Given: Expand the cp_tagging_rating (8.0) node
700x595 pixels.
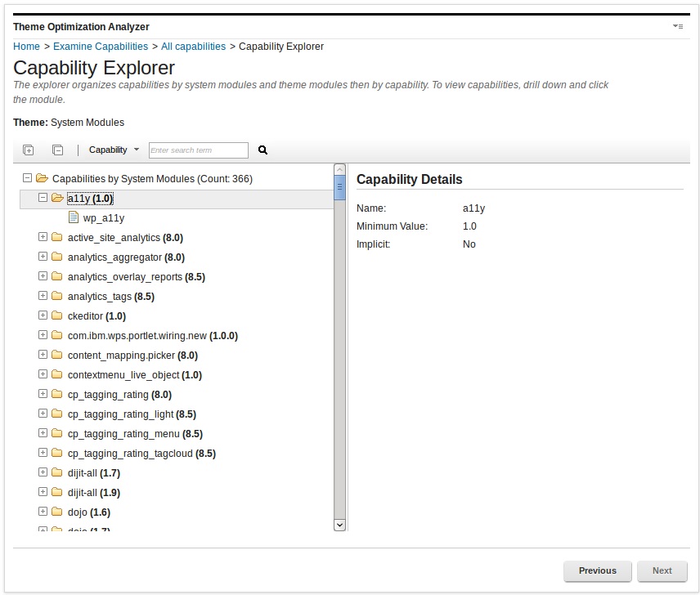Looking at the screenshot, I should tap(43, 394).
